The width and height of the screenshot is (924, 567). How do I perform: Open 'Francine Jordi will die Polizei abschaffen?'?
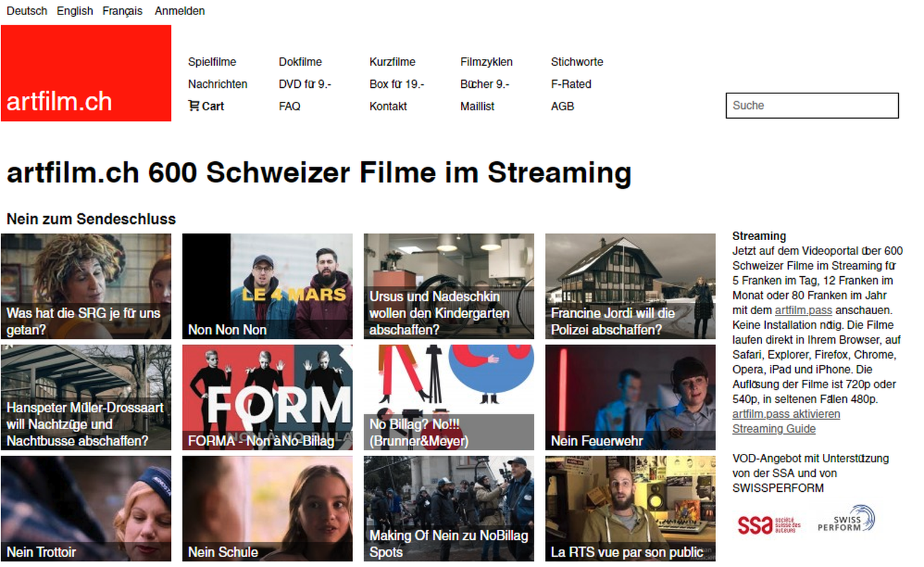click(630, 286)
